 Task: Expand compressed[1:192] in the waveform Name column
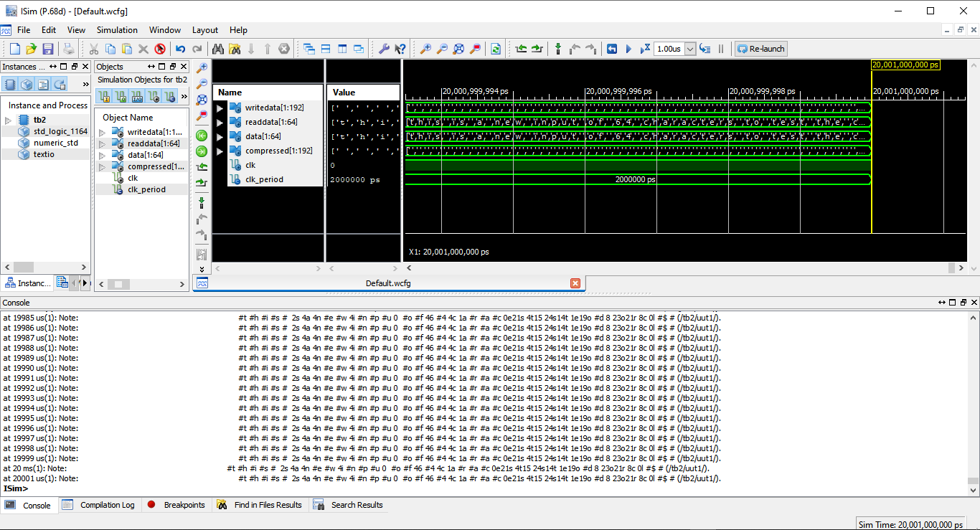(x=220, y=151)
